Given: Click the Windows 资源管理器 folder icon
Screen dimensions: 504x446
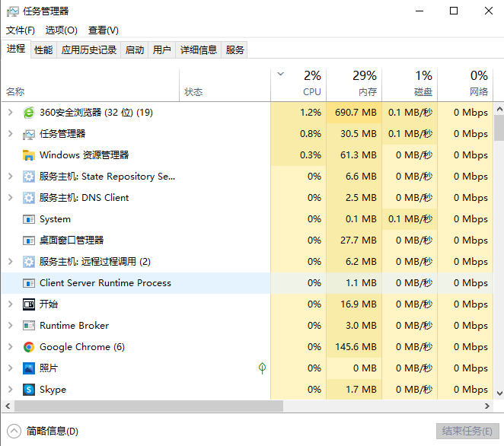Looking at the screenshot, I should pos(29,155).
